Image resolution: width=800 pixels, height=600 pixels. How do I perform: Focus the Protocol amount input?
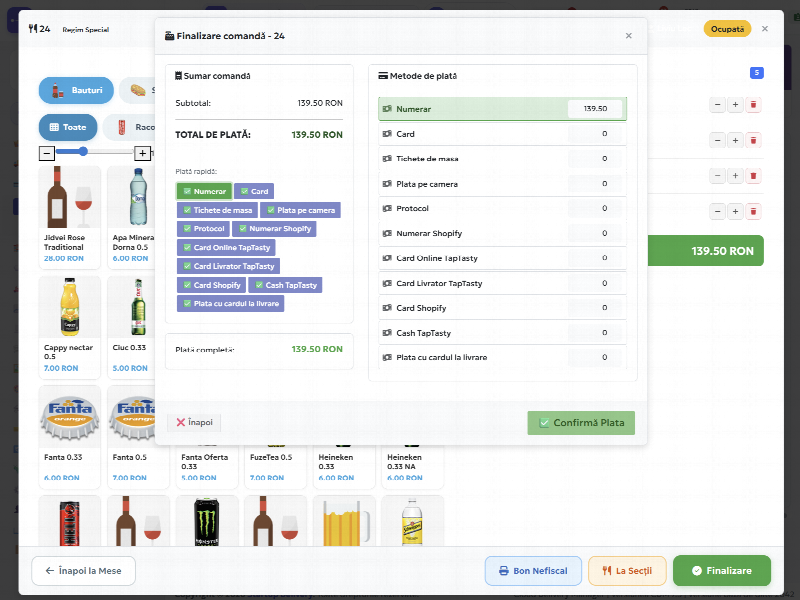pyautogui.click(x=595, y=208)
